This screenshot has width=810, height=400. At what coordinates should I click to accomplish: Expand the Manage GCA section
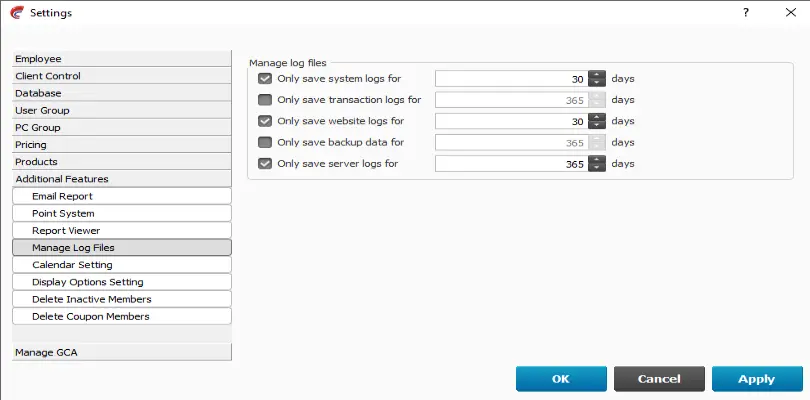coord(122,352)
